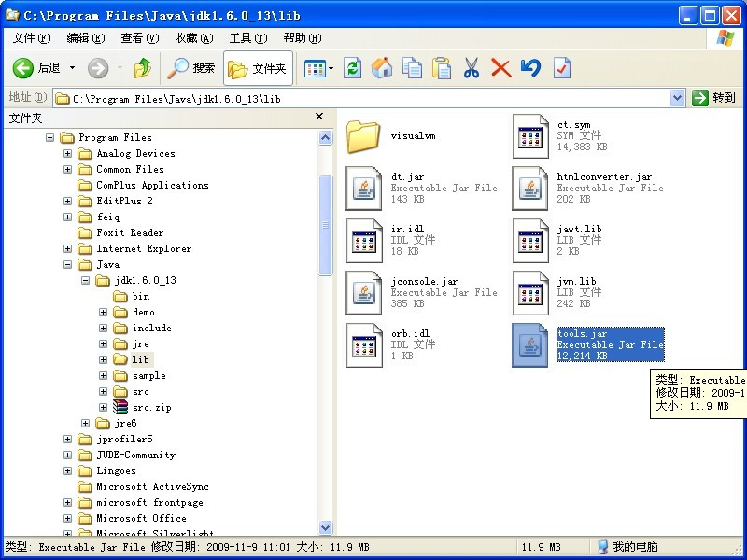This screenshot has height=560, width=747.
Task: Collapse the Java folder node
Action: coord(67,265)
